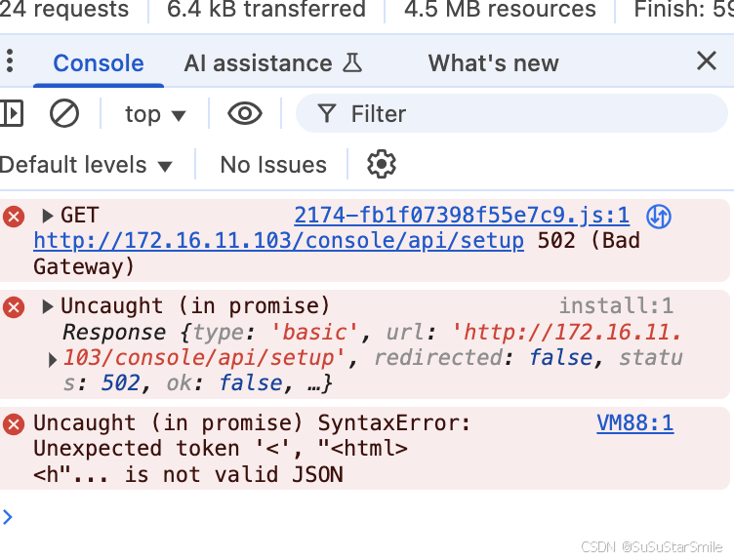
Task: Click the network request initiator icon
Action: coord(659,217)
